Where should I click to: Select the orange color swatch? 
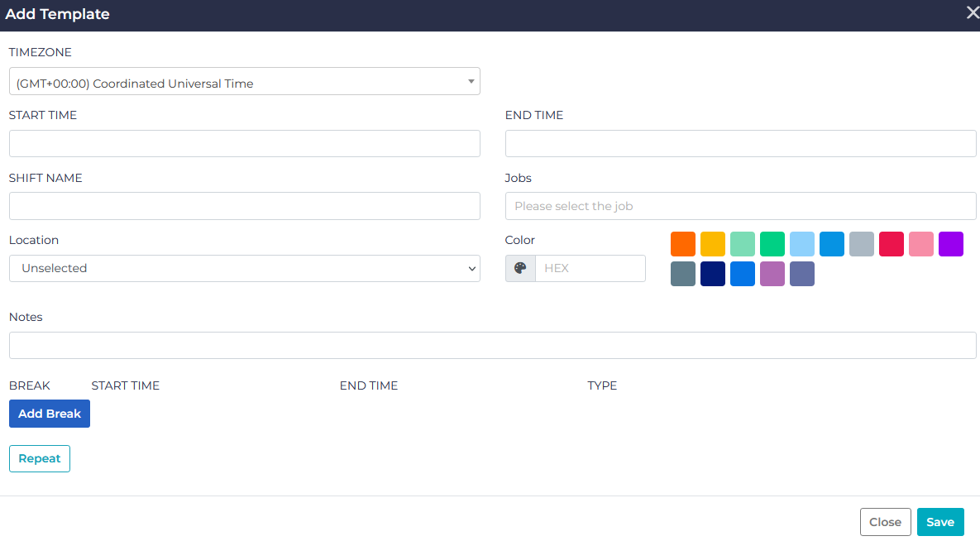click(x=683, y=243)
